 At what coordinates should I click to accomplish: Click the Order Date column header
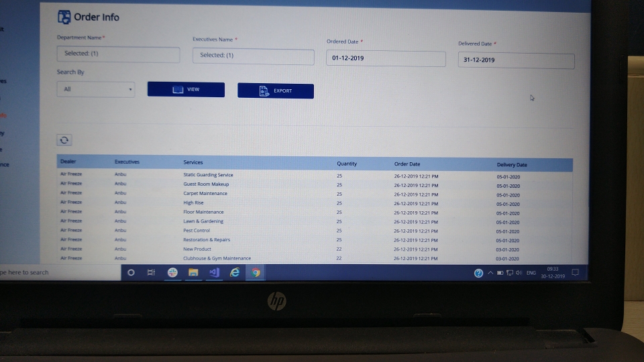[x=407, y=164]
